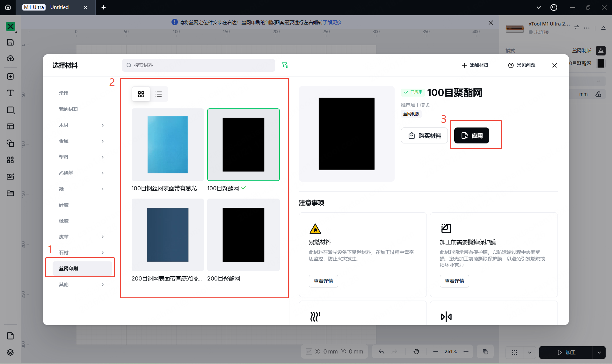
Task: Open the material filter icon beside search
Action: [285, 65]
